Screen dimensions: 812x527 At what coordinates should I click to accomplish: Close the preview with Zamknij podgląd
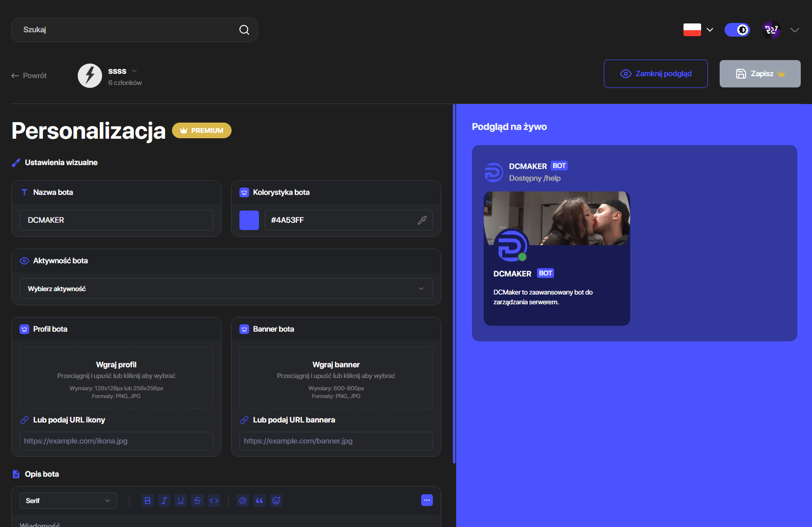(x=656, y=74)
